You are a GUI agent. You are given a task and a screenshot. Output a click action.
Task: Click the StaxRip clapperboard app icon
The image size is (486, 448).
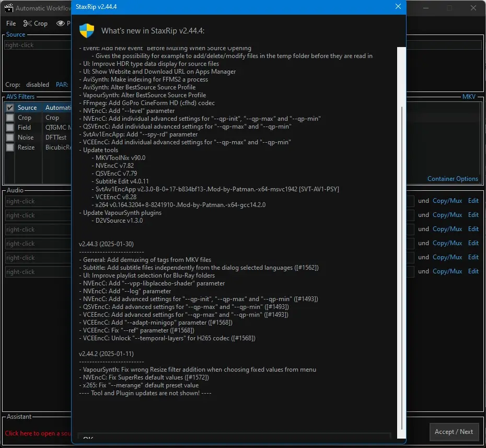tap(9, 8)
